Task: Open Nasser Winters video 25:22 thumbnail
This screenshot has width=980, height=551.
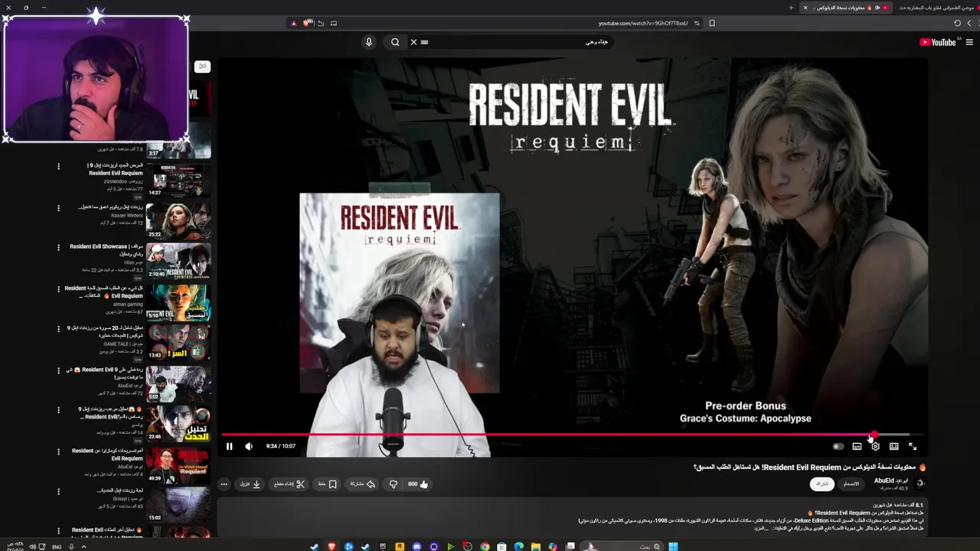Action: pyautogui.click(x=178, y=220)
